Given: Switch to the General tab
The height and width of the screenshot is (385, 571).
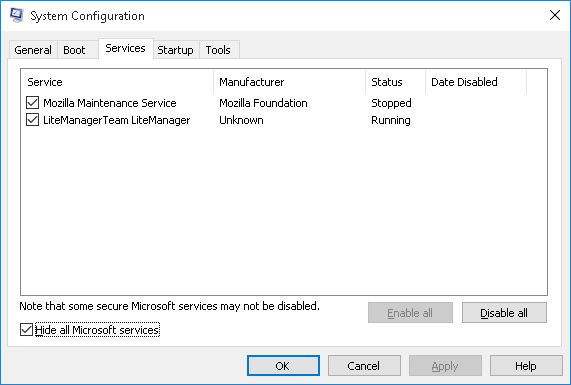Looking at the screenshot, I should pos(33,50).
